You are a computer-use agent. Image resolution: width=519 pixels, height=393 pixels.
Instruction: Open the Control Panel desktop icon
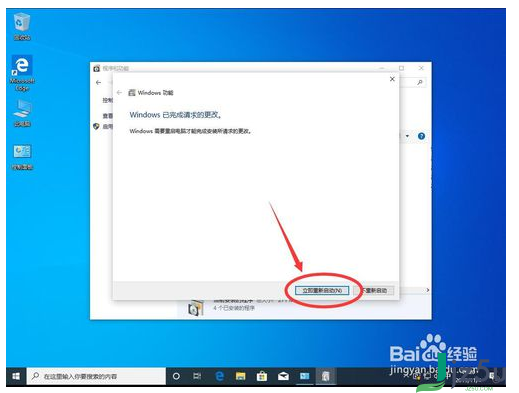(22, 157)
